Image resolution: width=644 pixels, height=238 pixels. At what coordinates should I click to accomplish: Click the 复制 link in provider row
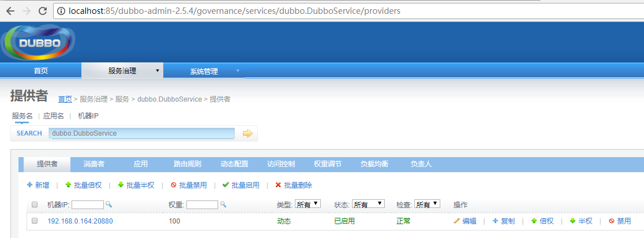click(508, 221)
